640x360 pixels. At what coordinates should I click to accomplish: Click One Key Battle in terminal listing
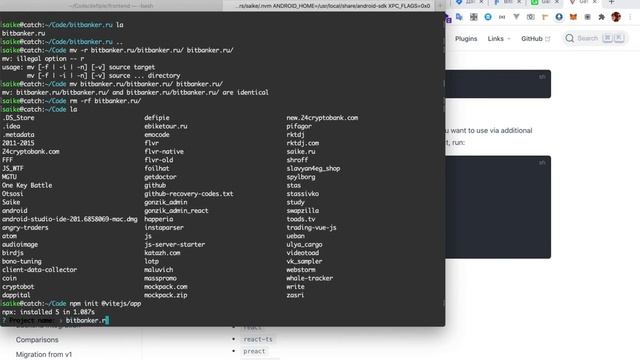pyautogui.click(x=27, y=185)
